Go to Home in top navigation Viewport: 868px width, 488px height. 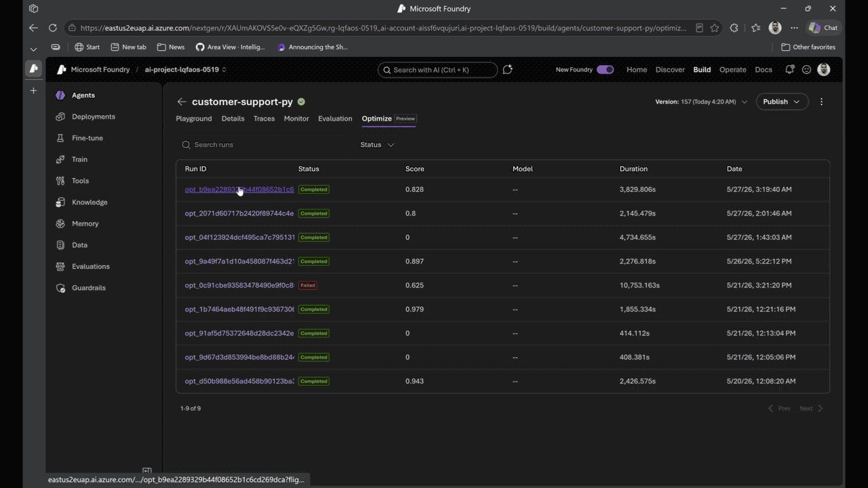click(x=636, y=70)
